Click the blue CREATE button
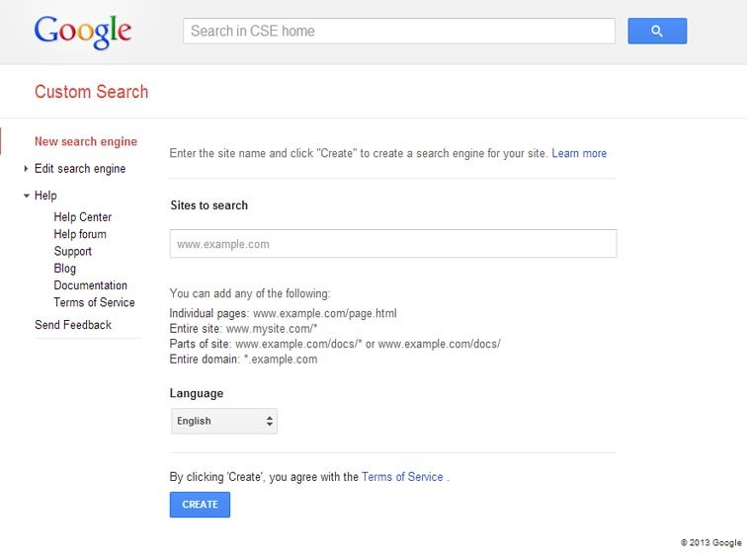The width and height of the screenshot is (747, 560). click(200, 505)
